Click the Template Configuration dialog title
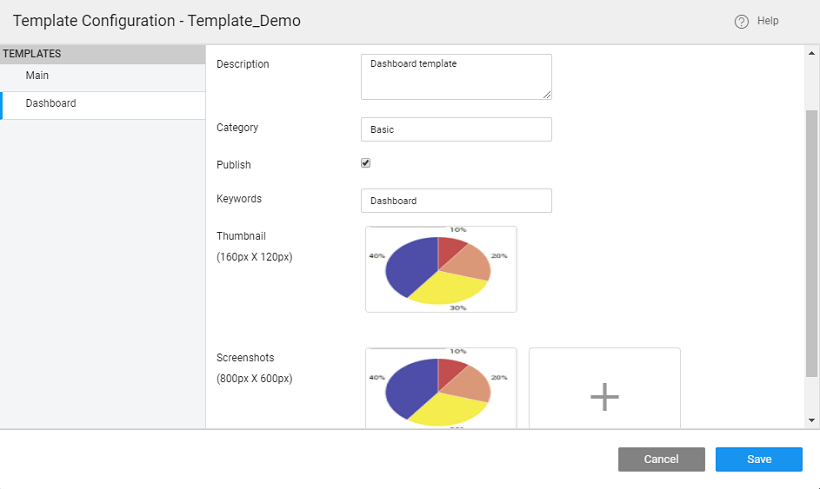Image resolution: width=820 pixels, height=489 pixels. (x=156, y=21)
